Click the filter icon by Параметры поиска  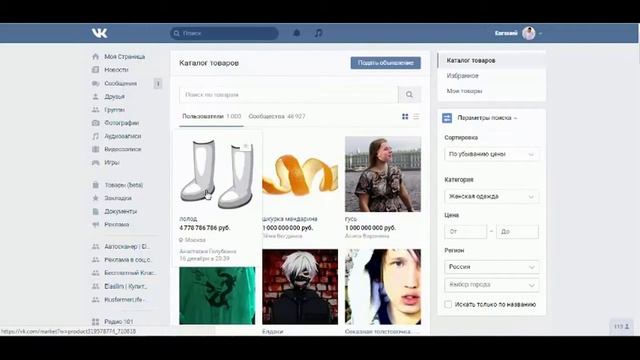pyautogui.click(x=447, y=118)
